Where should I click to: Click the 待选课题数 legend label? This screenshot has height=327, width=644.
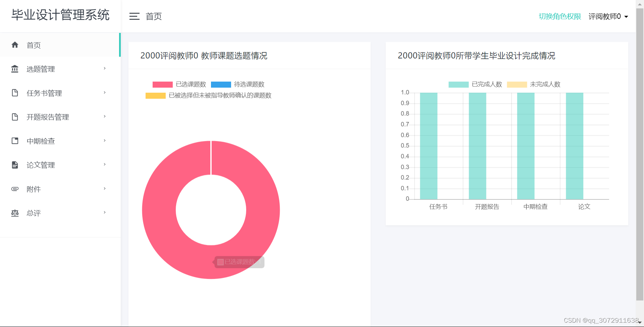[x=249, y=85]
